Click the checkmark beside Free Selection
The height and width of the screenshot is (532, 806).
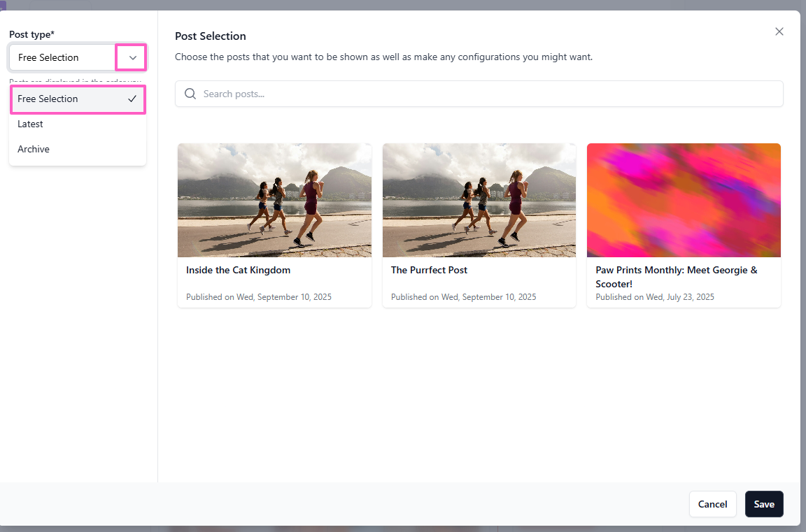132,99
